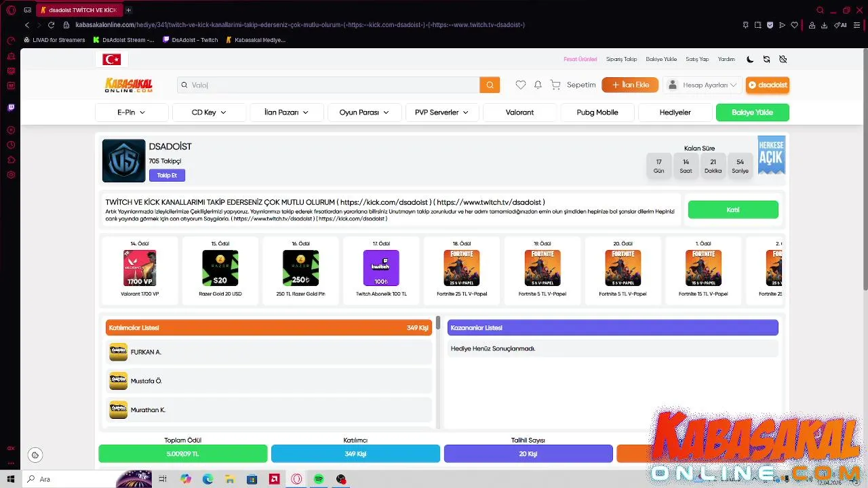The width and height of the screenshot is (868, 488).
Task: Open File Explorer from the taskbar
Action: (x=230, y=479)
